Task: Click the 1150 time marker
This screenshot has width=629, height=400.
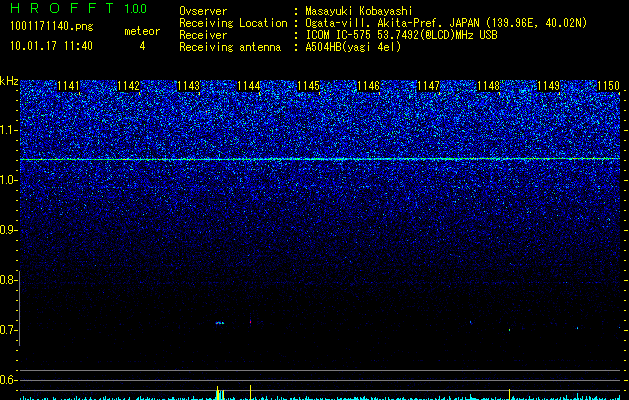Action: pyautogui.click(x=609, y=86)
